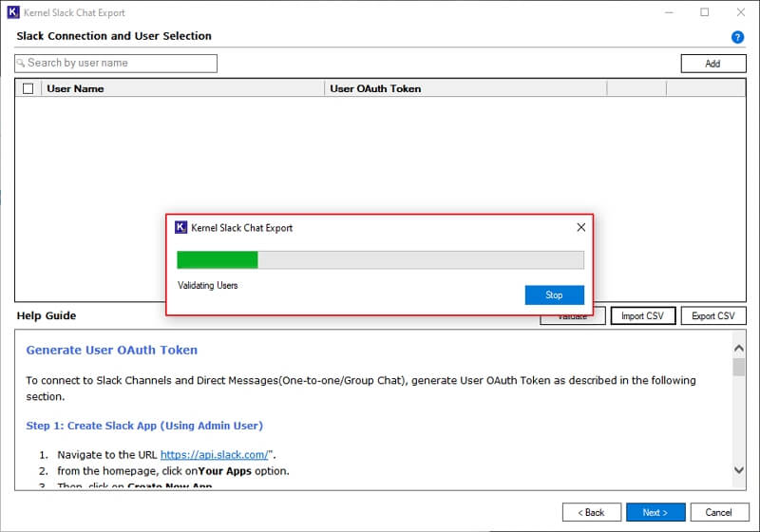
Task: Minimize the Kernel Slack Chat Export window
Action: click(x=670, y=12)
